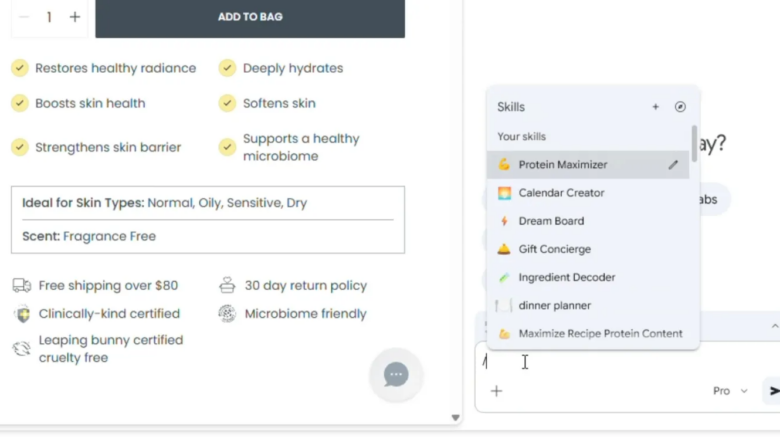Click the Ingredient Decoder test tube icon
Viewport: 780px width, 440px height.
click(x=504, y=277)
